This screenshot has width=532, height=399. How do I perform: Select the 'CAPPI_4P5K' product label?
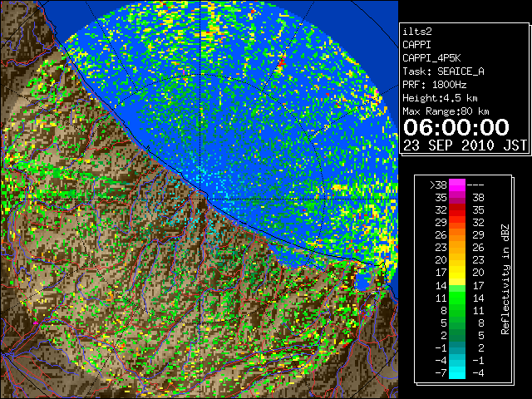click(x=431, y=58)
